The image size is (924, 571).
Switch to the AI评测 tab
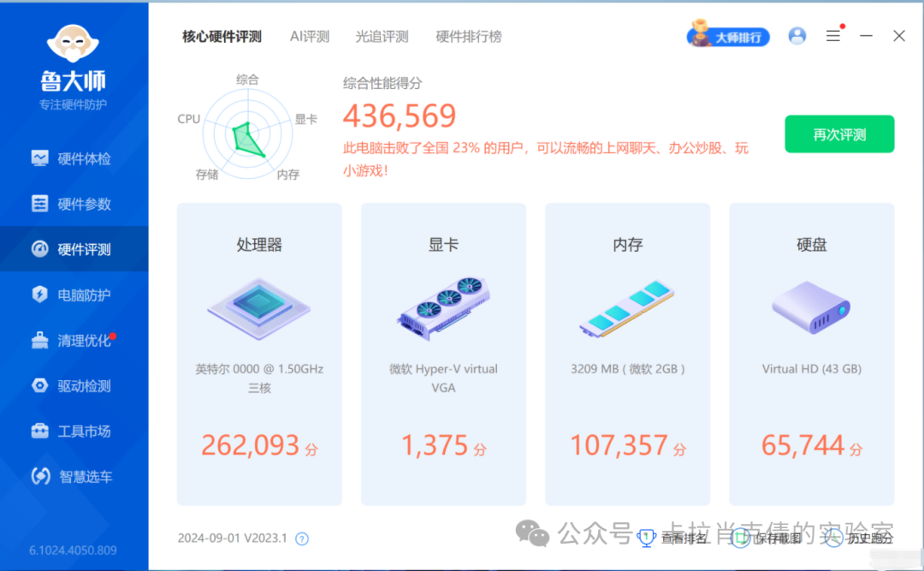tap(309, 37)
